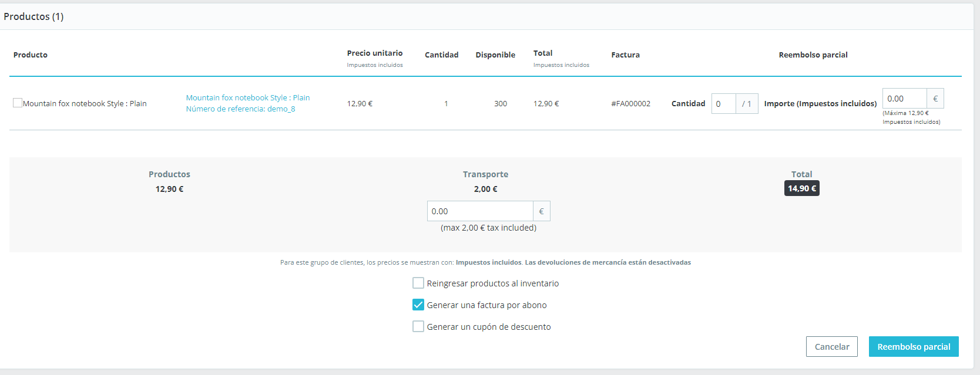Open the blue Mountain fox notebook link
The image size is (980, 375).
click(247, 97)
